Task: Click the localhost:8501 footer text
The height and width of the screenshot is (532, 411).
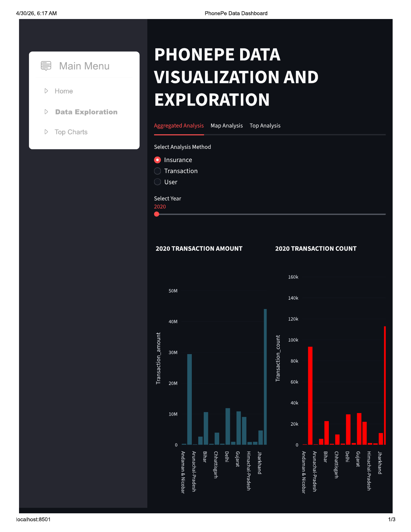Action: click(33, 519)
